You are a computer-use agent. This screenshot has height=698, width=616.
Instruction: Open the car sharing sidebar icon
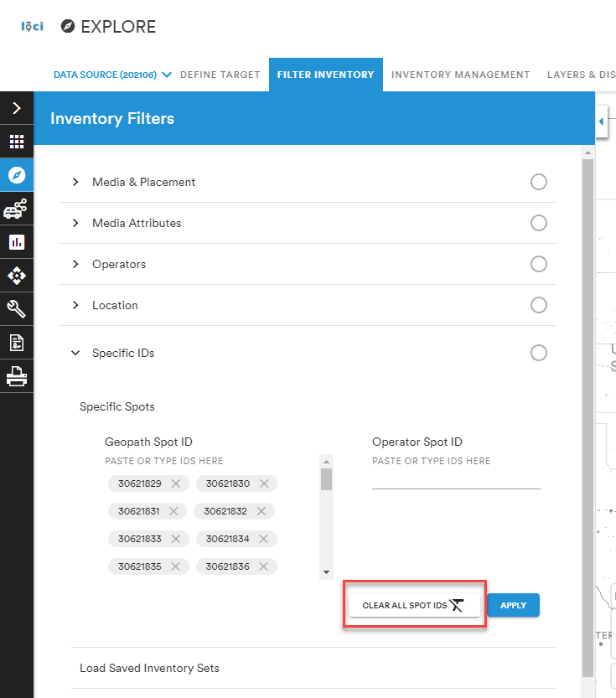(17, 209)
